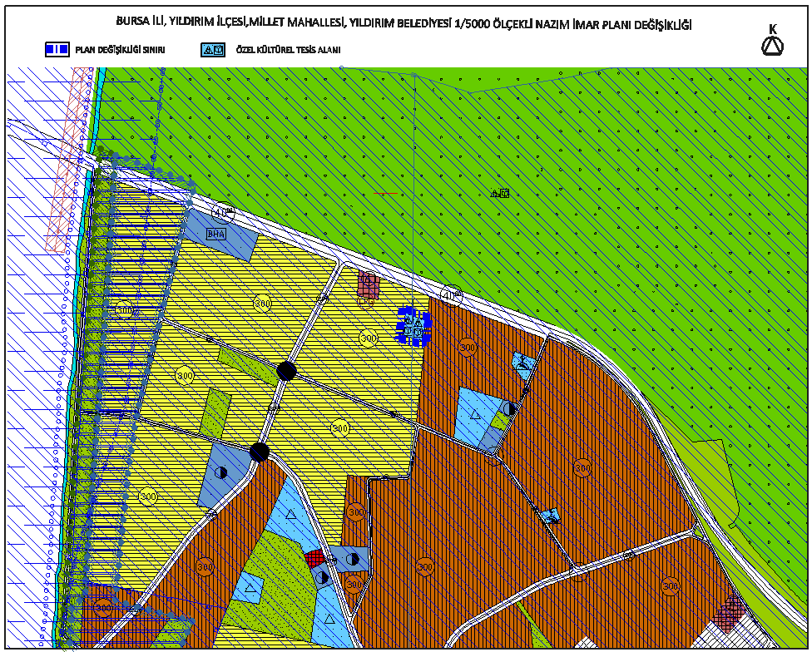Screen dimensions: 812x652
Task: Click the PLAN DEĞİŞİKLİĞİ SINIRI legend label
Action: pos(120,50)
